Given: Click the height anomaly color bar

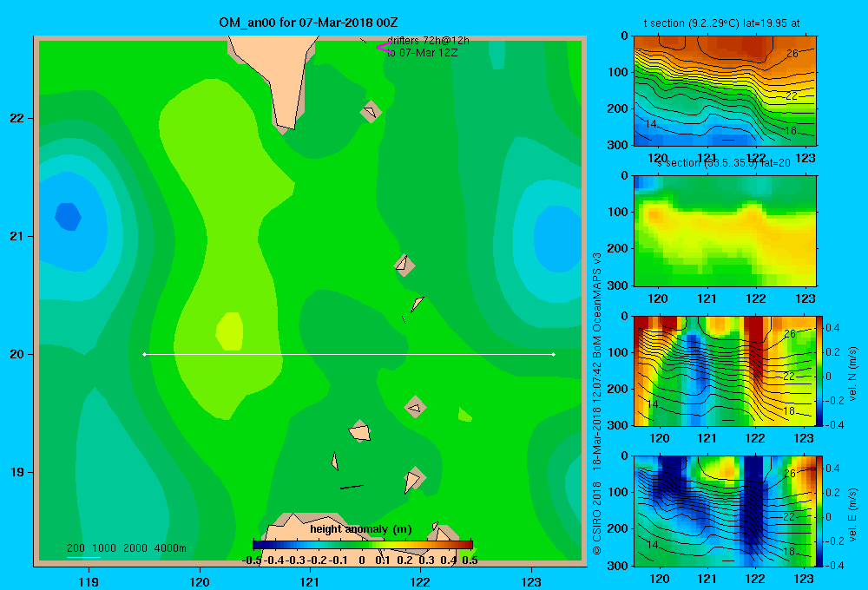Looking at the screenshot, I should tap(363, 545).
